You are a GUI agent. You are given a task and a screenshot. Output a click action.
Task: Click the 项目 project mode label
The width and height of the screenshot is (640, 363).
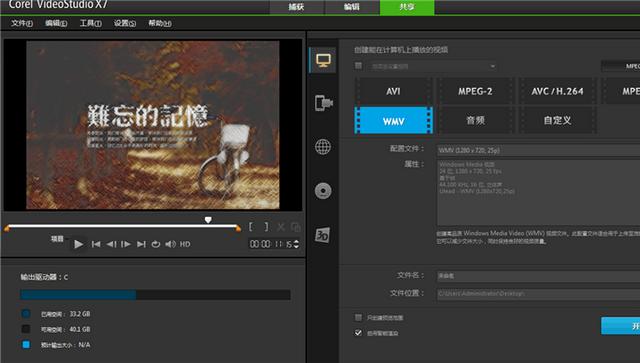point(57,239)
